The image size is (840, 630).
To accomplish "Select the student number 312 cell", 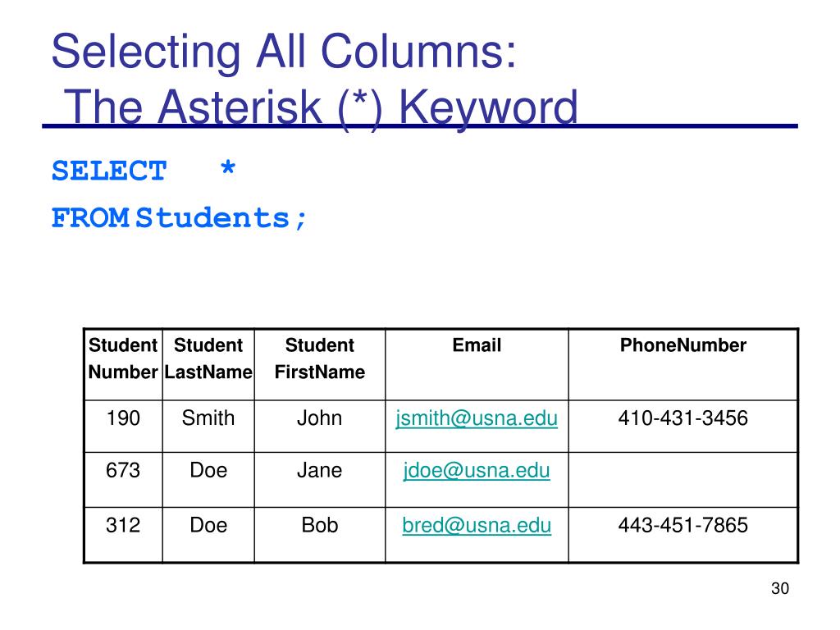I will click(123, 535).
